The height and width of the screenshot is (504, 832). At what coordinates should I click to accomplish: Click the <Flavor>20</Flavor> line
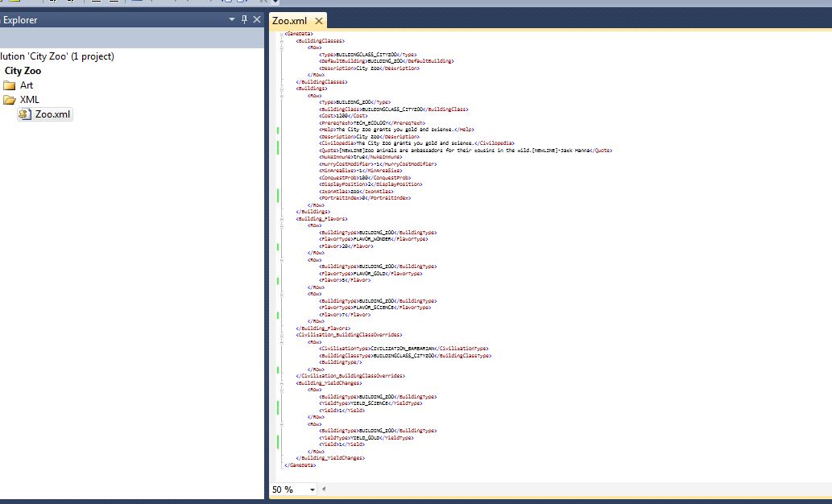pos(346,246)
